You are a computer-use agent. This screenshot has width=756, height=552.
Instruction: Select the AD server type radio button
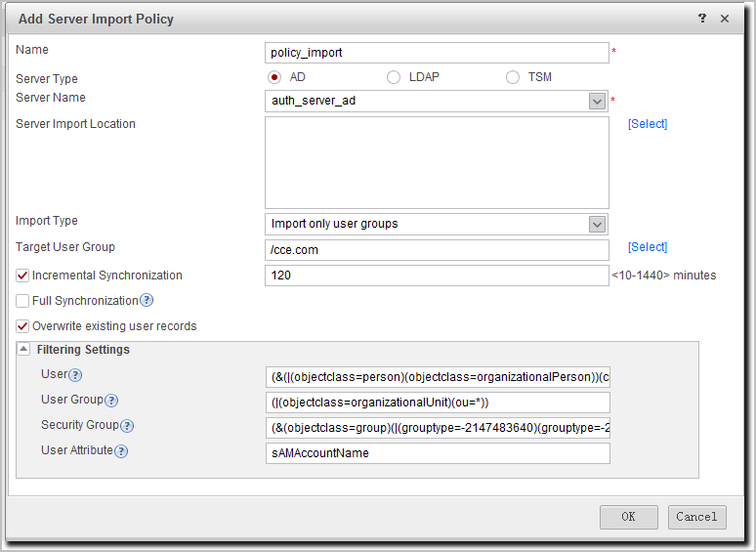[274, 77]
